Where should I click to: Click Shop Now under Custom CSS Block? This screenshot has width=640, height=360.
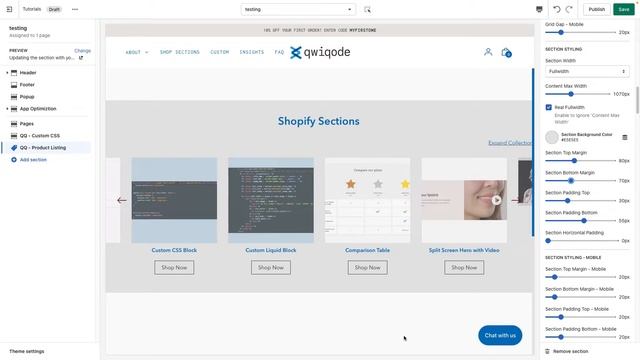tap(174, 267)
